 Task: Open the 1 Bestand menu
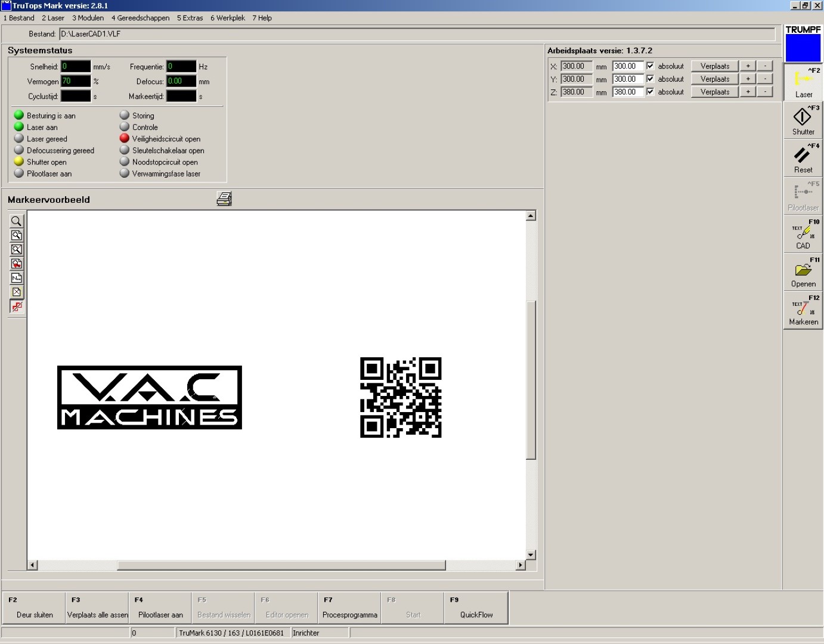19,18
